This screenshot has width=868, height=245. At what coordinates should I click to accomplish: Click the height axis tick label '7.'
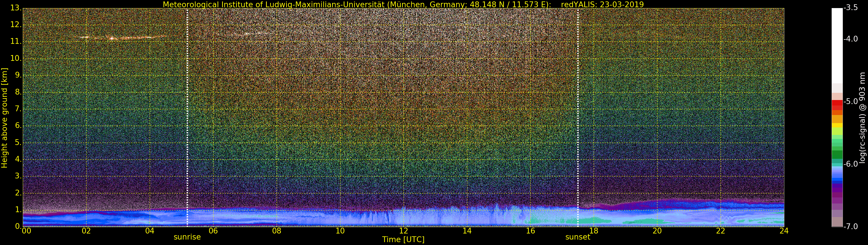(x=18, y=109)
